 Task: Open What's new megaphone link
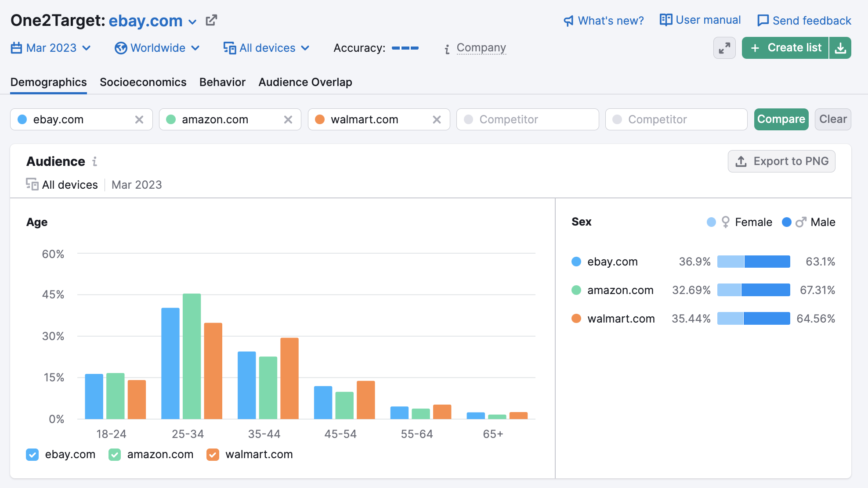604,21
